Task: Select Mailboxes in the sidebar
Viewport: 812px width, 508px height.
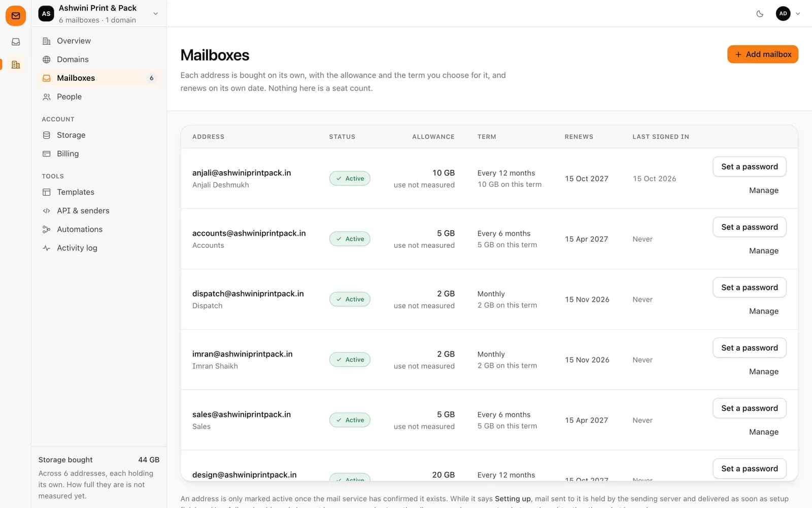Action: pos(99,78)
